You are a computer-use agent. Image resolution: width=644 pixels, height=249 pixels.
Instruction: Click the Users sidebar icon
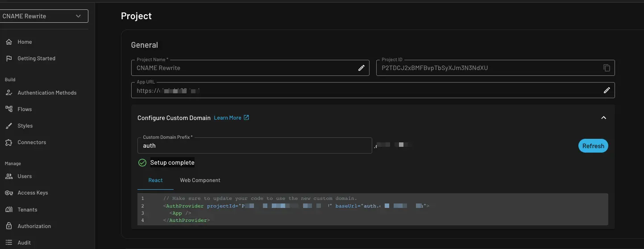tap(9, 176)
